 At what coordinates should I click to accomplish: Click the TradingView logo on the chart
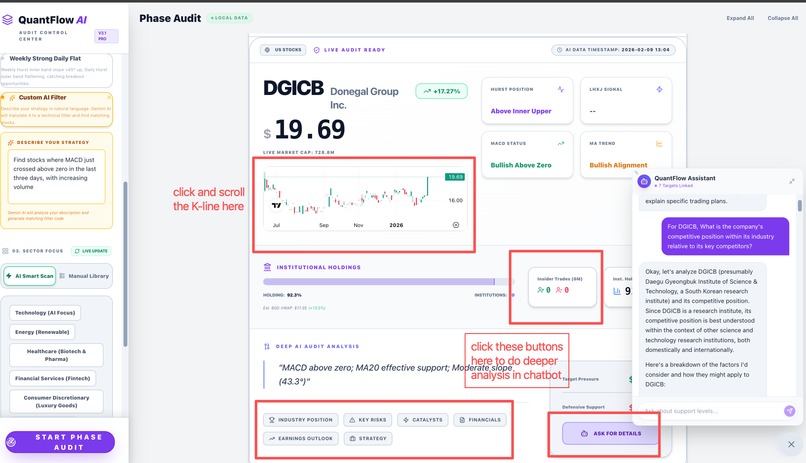tap(277, 205)
